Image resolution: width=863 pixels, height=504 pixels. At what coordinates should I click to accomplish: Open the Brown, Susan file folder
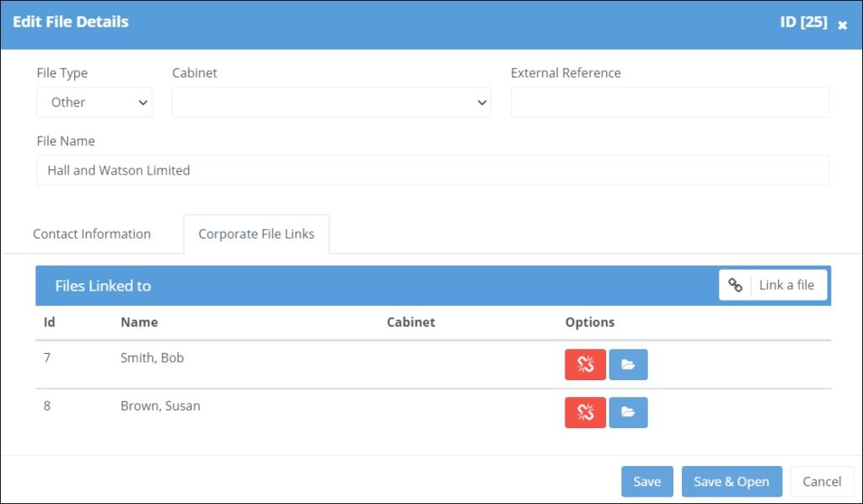(628, 412)
